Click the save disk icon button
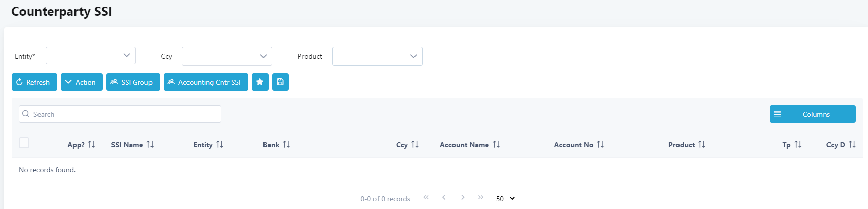This screenshot has width=868, height=209. click(280, 82)
